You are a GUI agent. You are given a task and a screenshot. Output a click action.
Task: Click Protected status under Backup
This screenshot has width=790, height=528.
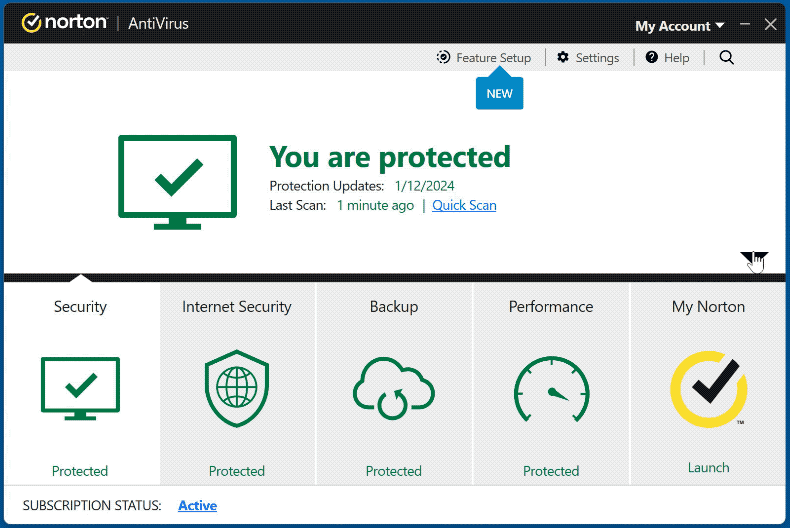(x=393, y=471)
